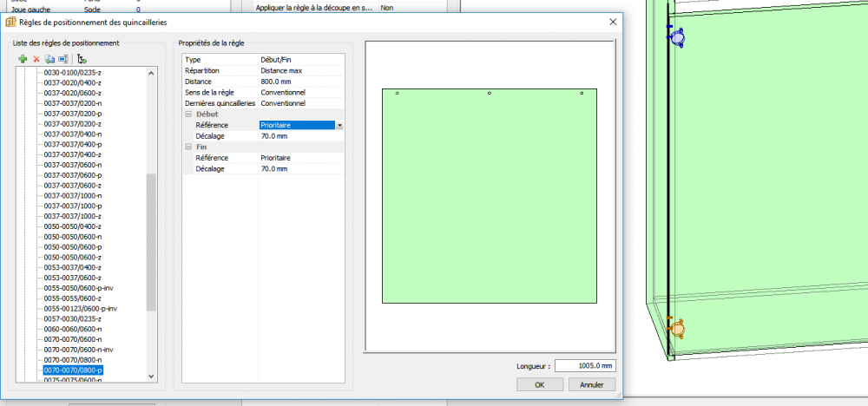Select rule 0050-0050/0600-z
The height and width of the screenshot is (406, 868).
(x=73, y=257)
